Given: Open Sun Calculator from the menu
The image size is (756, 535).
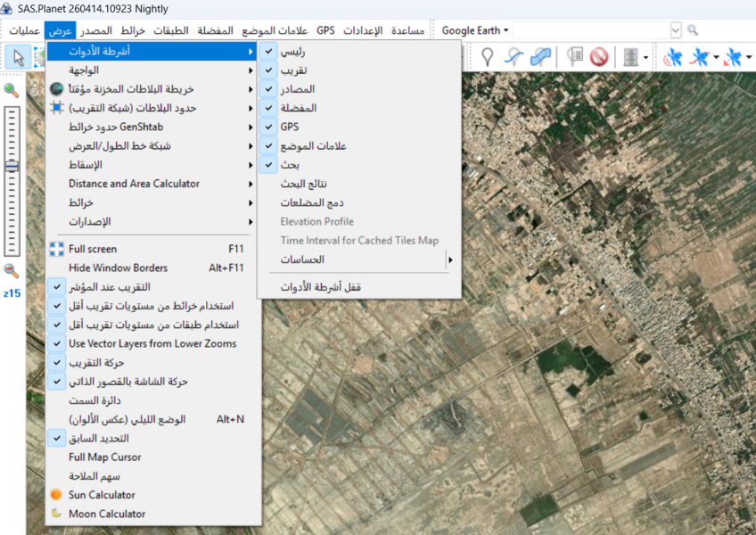Looking at the screenshot, I should coord(102,495).
